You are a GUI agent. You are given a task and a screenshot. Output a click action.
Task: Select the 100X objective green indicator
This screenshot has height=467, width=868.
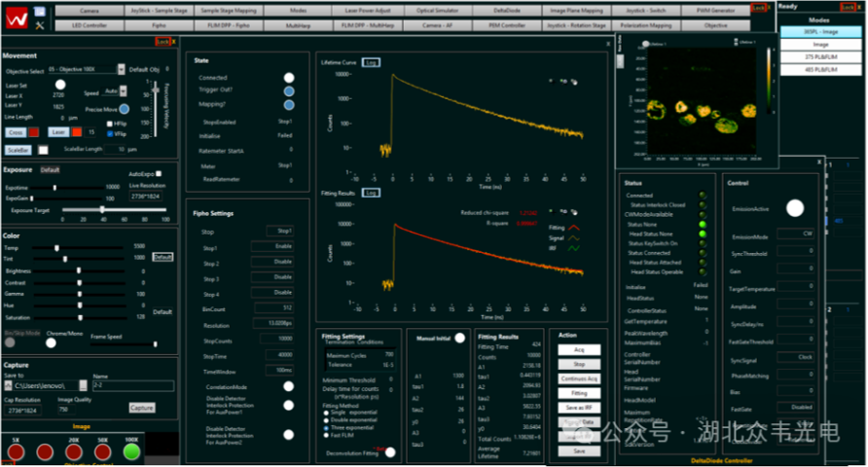coord(131,452)
